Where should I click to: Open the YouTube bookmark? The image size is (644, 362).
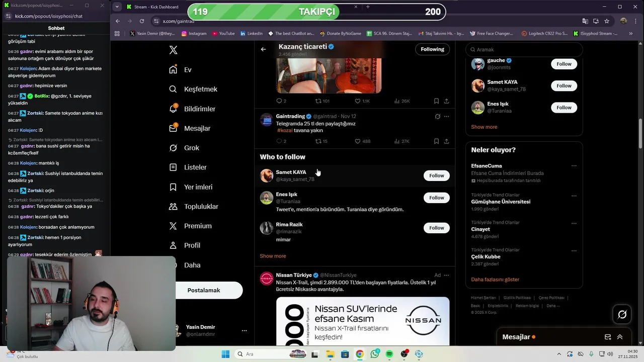point(223,34)
